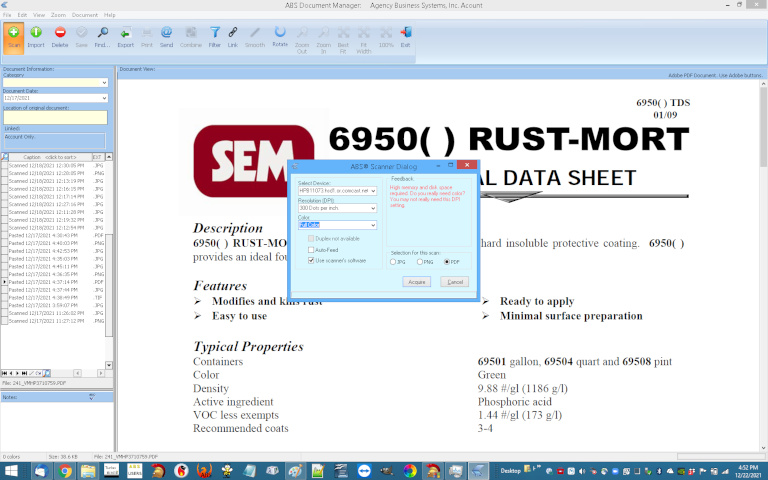Click the Location of original document field
This screenshot has width=768, height=480.
pyautogui.click(x=55, y=118)
